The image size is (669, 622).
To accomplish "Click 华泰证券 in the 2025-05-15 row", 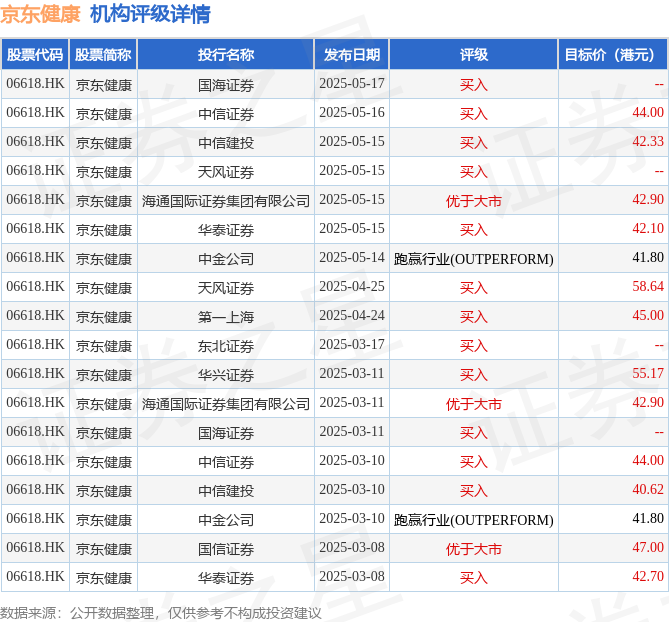I will [226, 230].
